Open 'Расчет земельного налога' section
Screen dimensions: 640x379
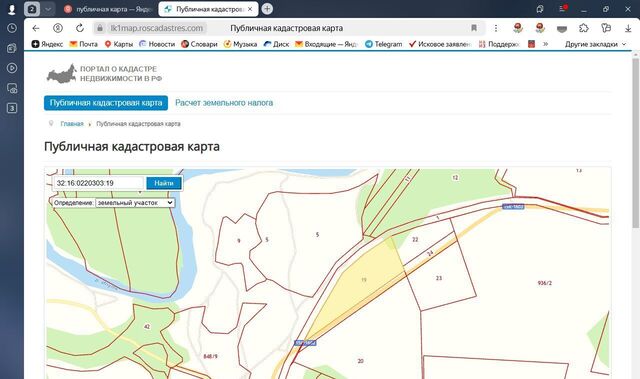(x=224, y=103)
